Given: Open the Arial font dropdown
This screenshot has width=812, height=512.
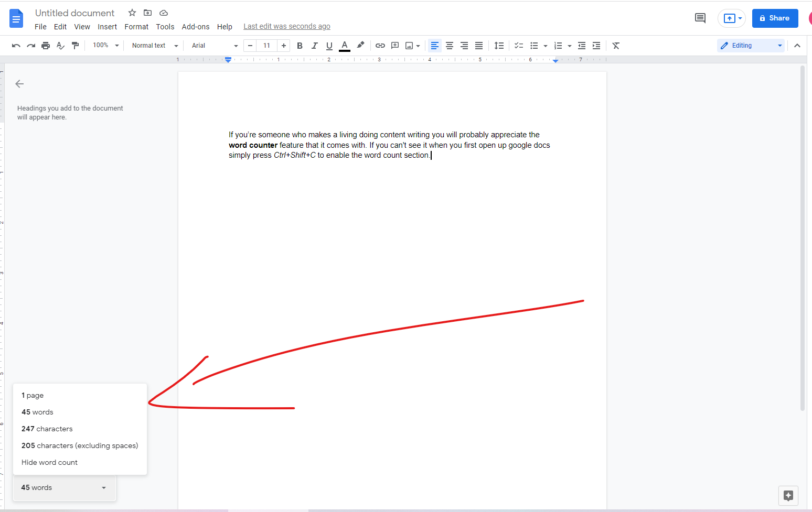Looking at the screenshot, I should (x=215, y=46).
